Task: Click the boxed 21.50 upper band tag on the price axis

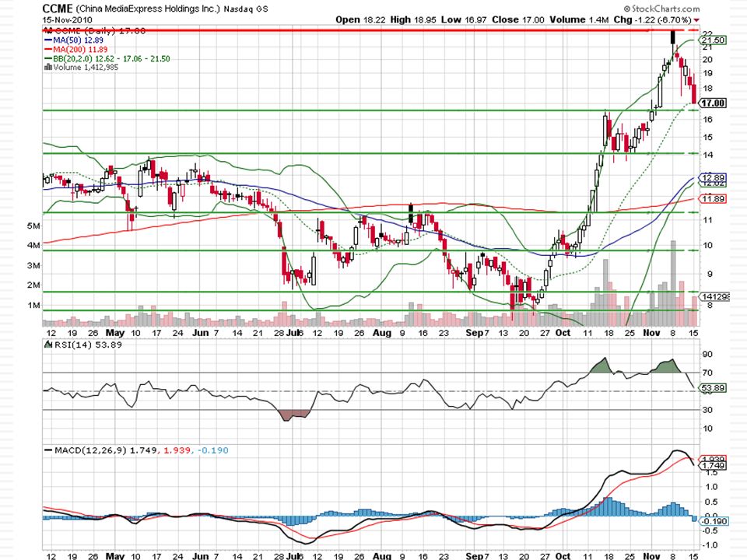Action: click(x=714, y=40)
